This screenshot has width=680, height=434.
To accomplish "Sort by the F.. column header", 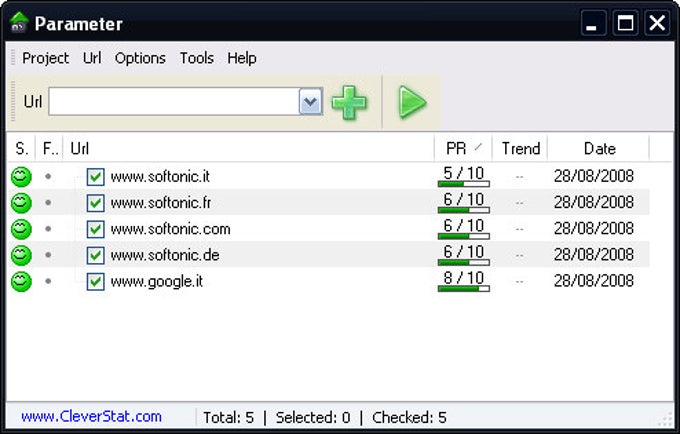I will pos(50,148).
